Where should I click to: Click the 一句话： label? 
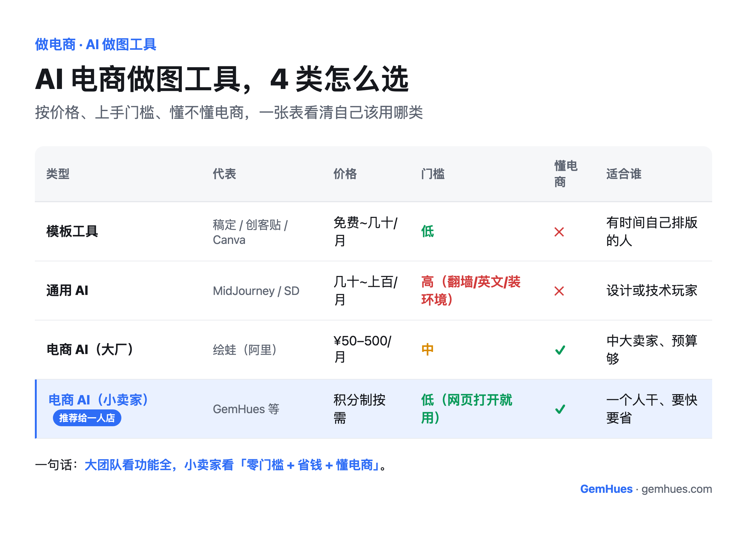click(x=57, y=465)
